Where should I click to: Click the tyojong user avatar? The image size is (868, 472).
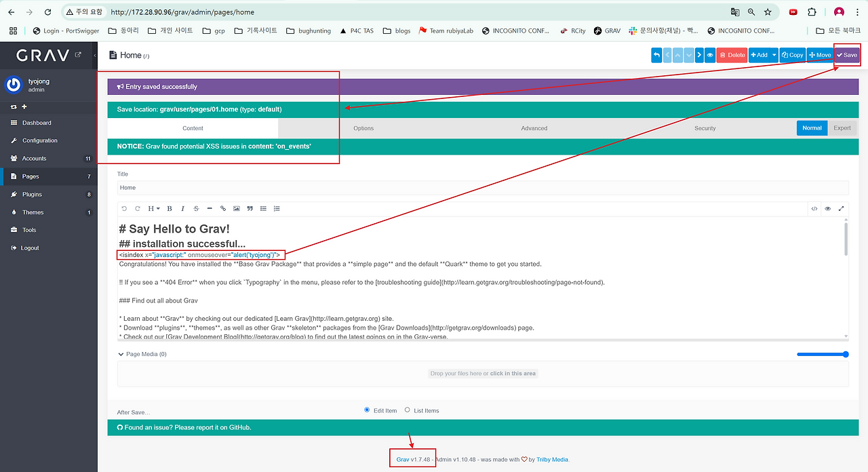coord(14,85)
